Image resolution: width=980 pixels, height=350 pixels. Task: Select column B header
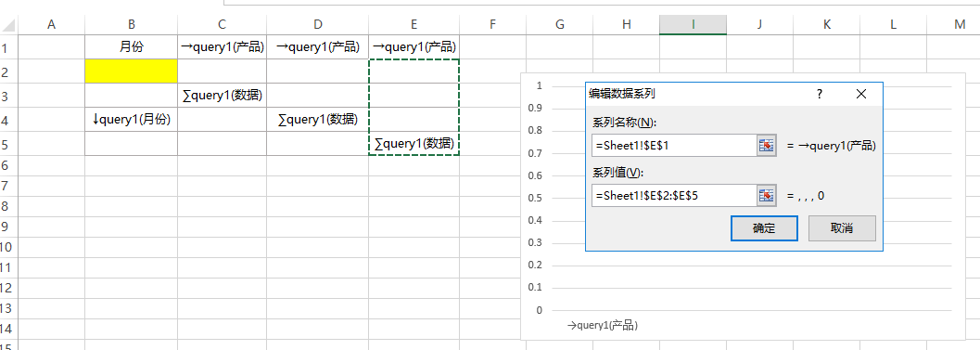coord(132,24)
